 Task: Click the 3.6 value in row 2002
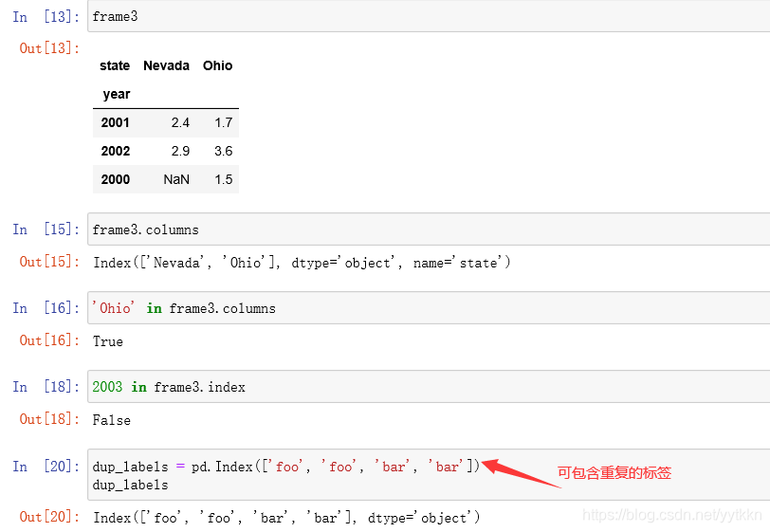pyautogui.click(x=224, y=151)
